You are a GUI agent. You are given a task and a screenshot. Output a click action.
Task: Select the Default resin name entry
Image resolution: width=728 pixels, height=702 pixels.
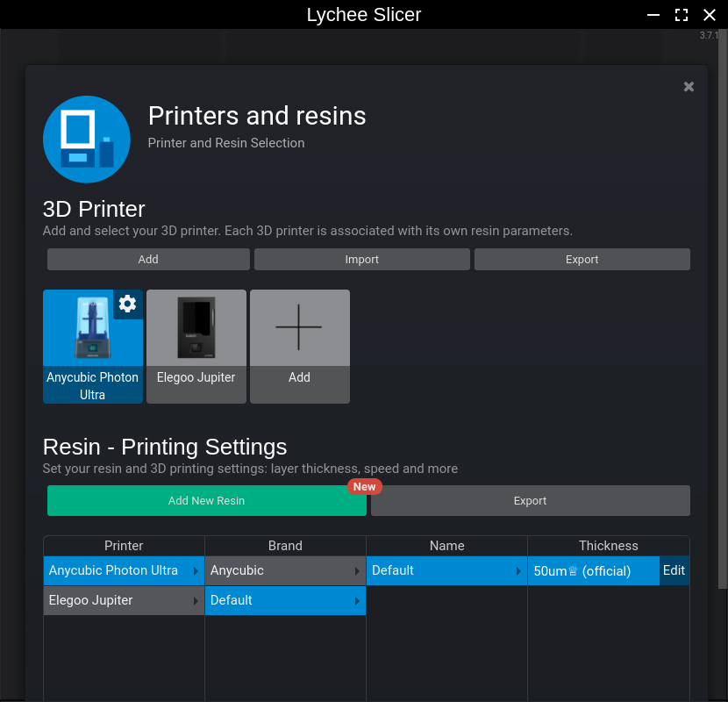[439, 570]
